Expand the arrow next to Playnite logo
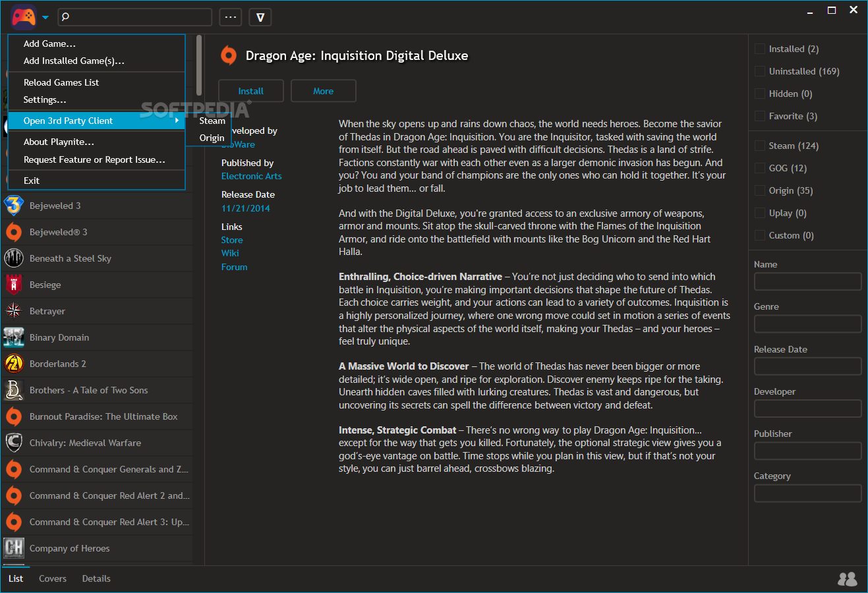 click(x=45, y=18)
